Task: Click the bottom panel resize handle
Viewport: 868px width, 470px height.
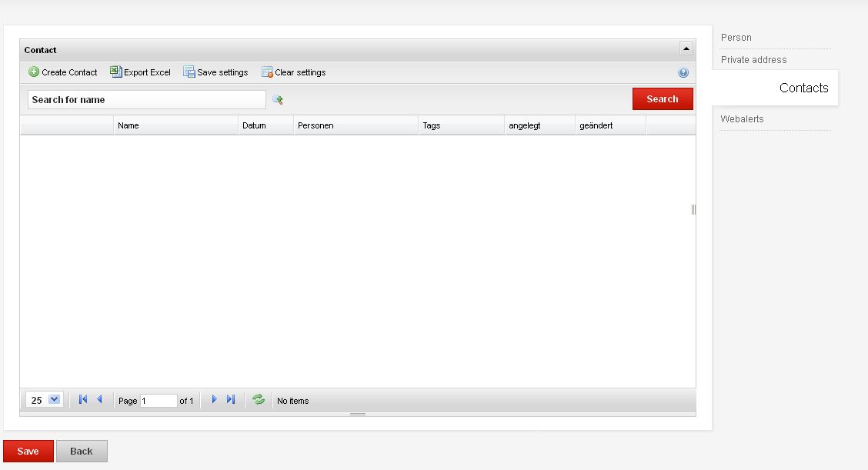Action: [x=358, y=414]
